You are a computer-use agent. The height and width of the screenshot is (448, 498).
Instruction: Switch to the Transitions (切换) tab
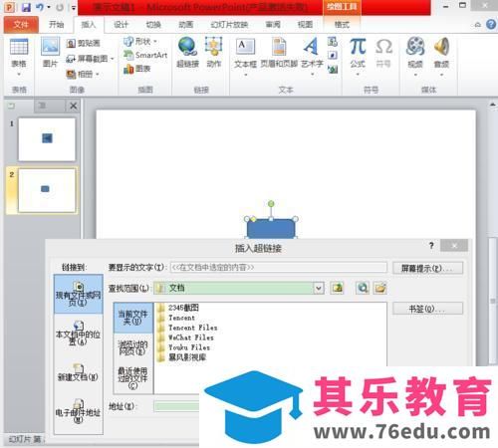[153, 25]
